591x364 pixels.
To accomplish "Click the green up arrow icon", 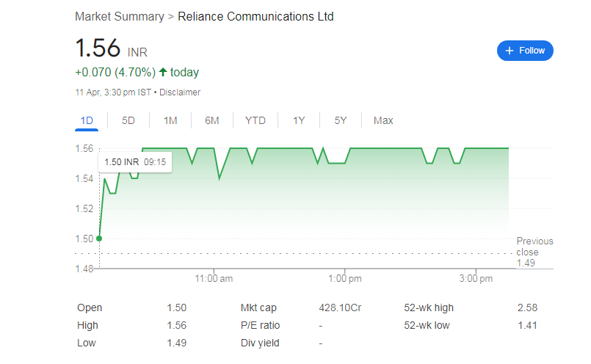I will 163,72.
